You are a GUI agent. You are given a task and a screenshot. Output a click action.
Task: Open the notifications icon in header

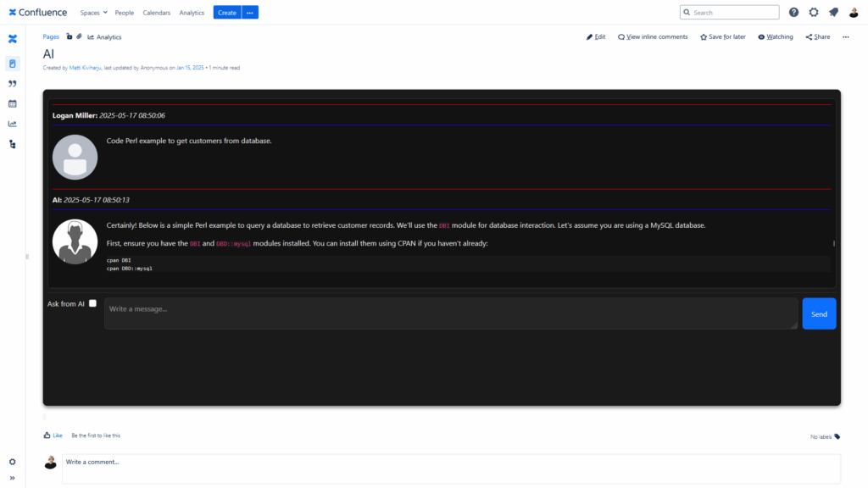point(834,12)
